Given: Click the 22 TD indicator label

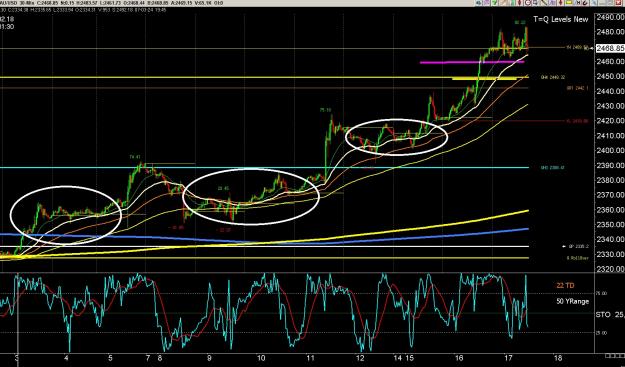Looking at the screenshot, I should [x=565, y=286].
